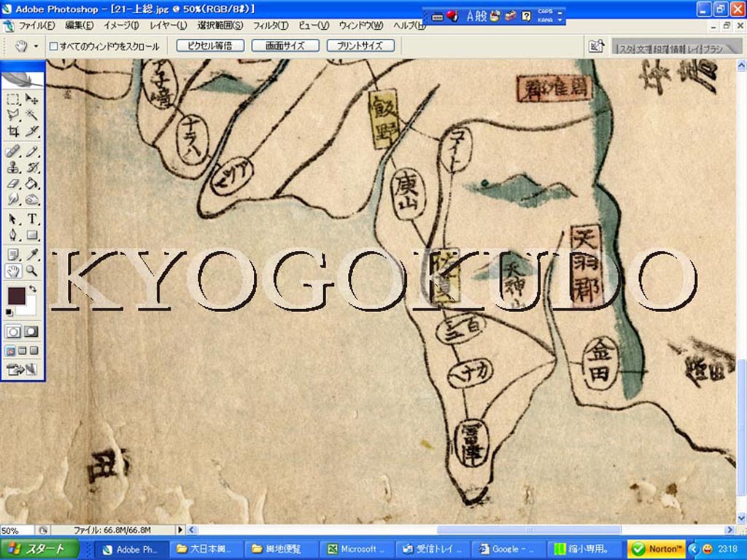Open the File Browser icon in options bar
This screenshot has width=747, height=560.
(597, 46)
